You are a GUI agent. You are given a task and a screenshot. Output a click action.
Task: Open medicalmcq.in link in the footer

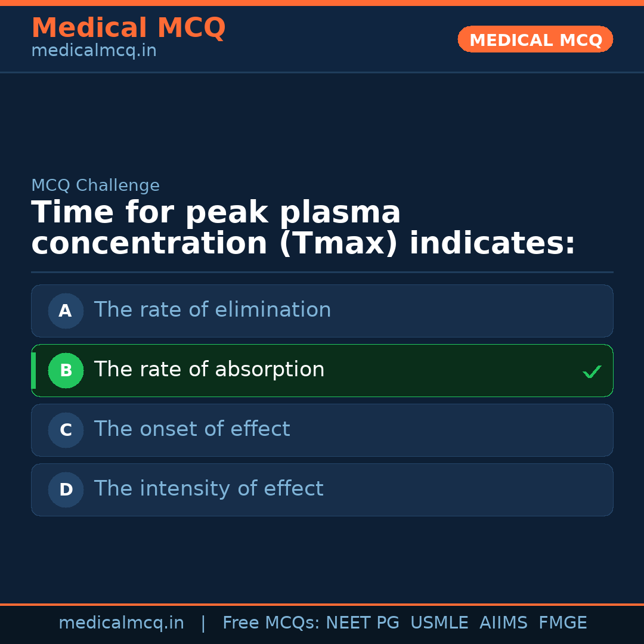[121, 623]
